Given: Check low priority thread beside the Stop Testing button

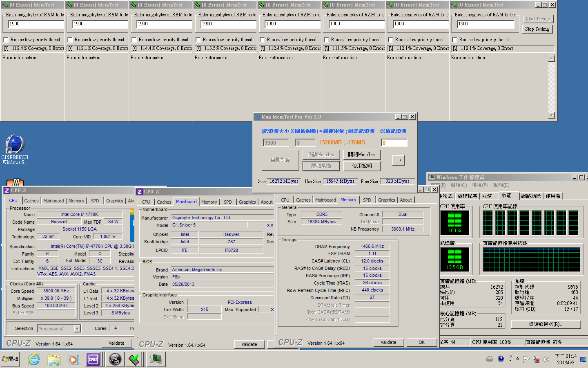Looking at the screenshot, I should point(454,40).
